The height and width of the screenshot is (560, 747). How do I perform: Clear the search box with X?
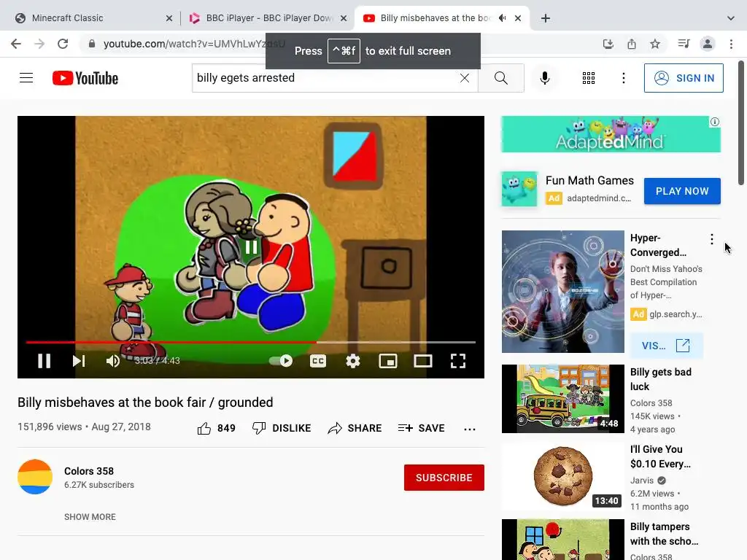(x=465, y=77)
